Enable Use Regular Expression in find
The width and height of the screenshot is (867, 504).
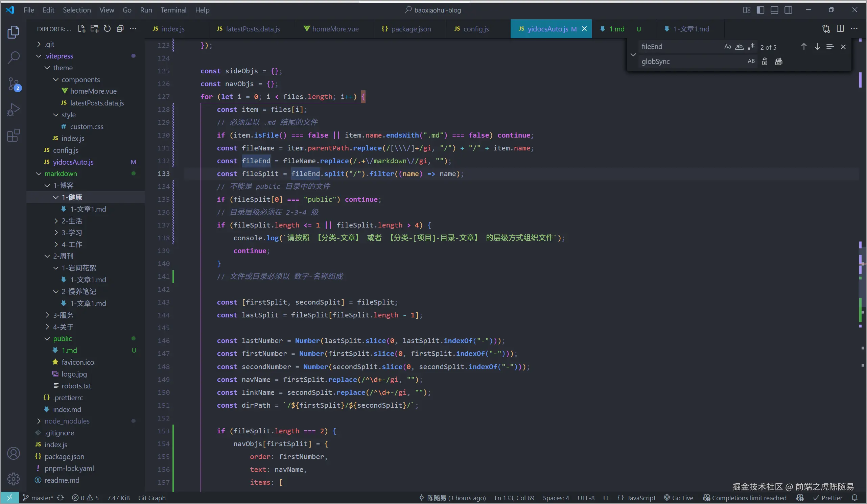(751, 47)
